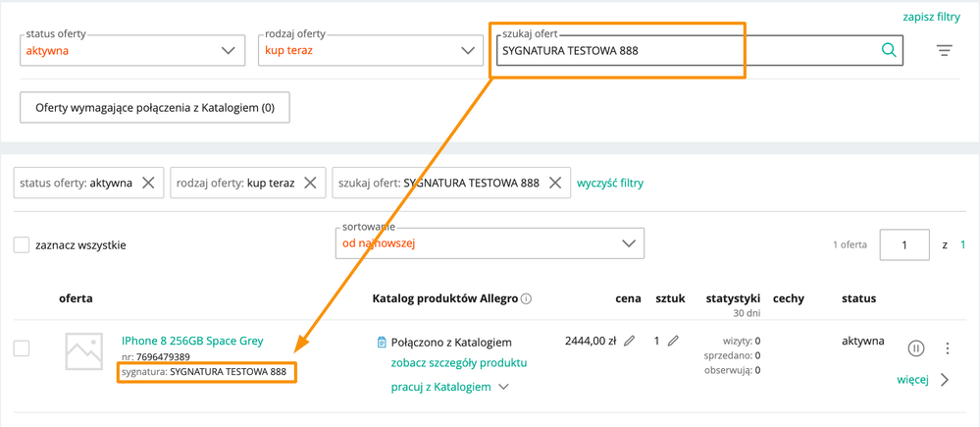
Task: Open the sortowanie dropdown
Action: click(490, 243)
